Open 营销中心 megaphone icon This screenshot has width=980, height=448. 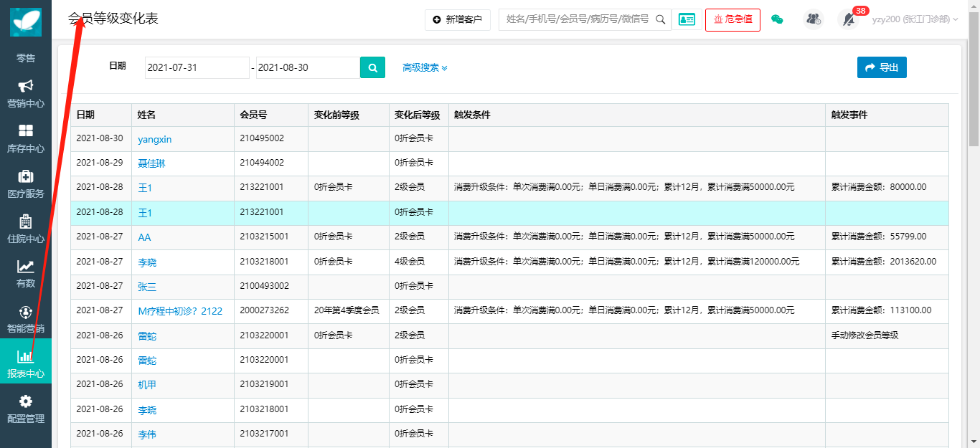pyautogui.click(x=26, y=86)
